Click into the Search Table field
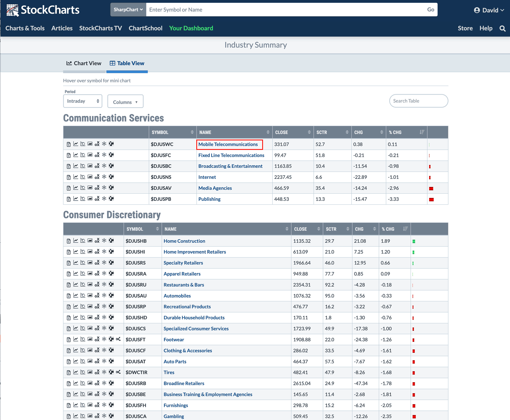Viewport: 510px width, 420px height. [x=418, y=101]
